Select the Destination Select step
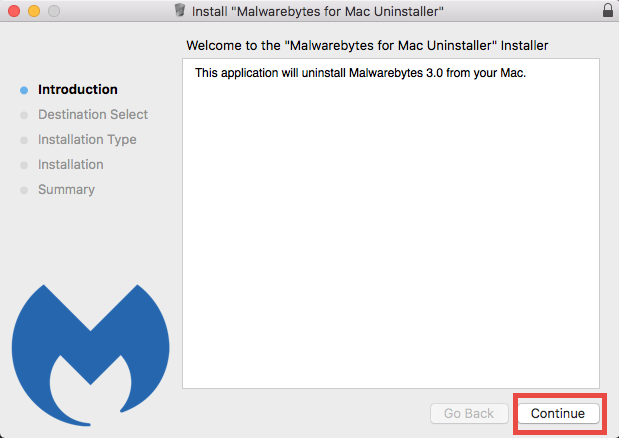619x438 pixels. (93, 114)
